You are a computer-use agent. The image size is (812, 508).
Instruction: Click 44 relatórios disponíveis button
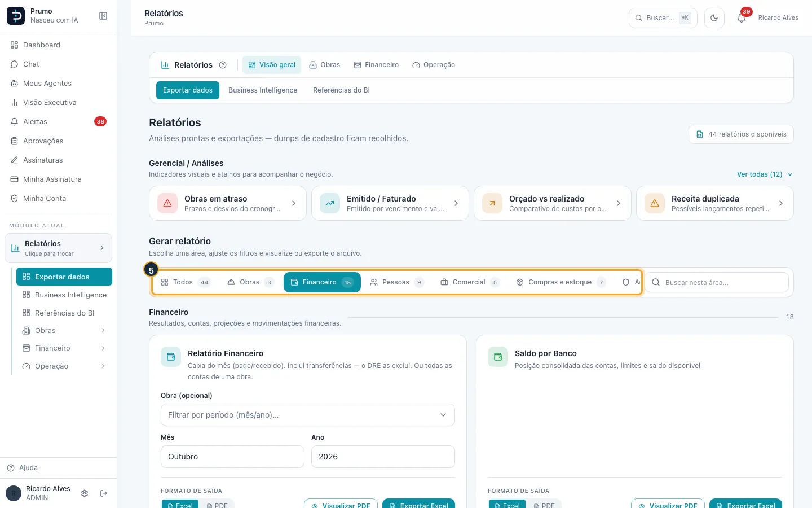point(741,134)
